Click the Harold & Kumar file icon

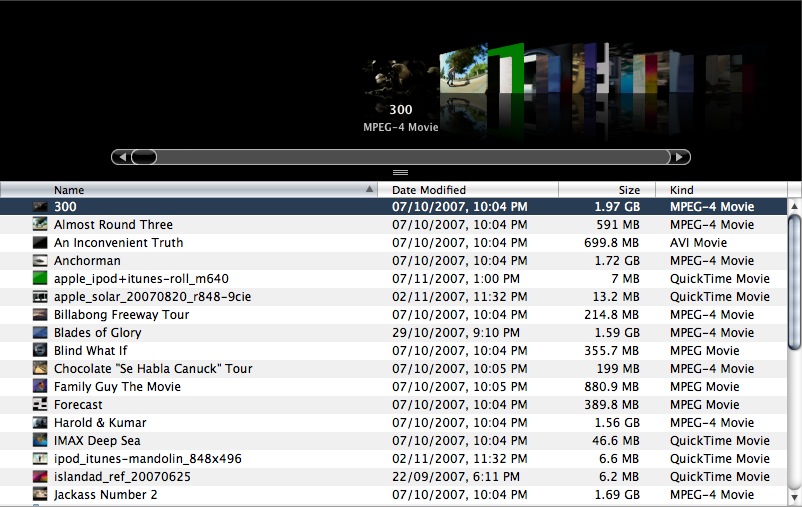coord(40,423)
